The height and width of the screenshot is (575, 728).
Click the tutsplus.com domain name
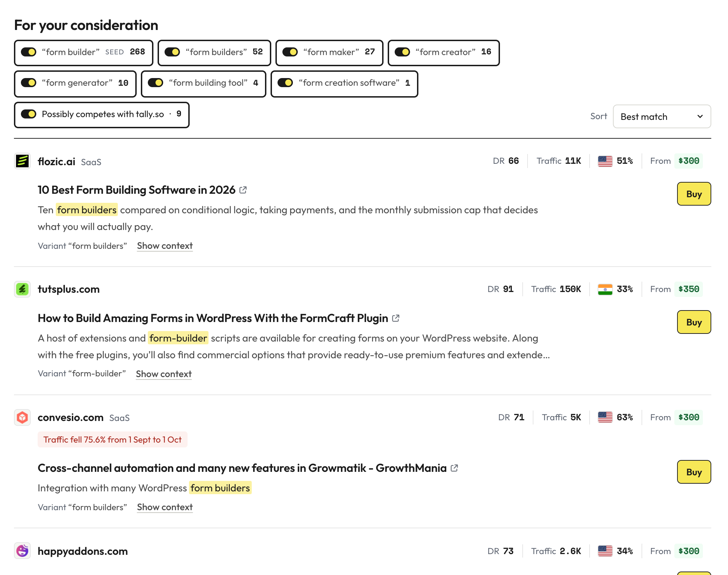[69, 289]
